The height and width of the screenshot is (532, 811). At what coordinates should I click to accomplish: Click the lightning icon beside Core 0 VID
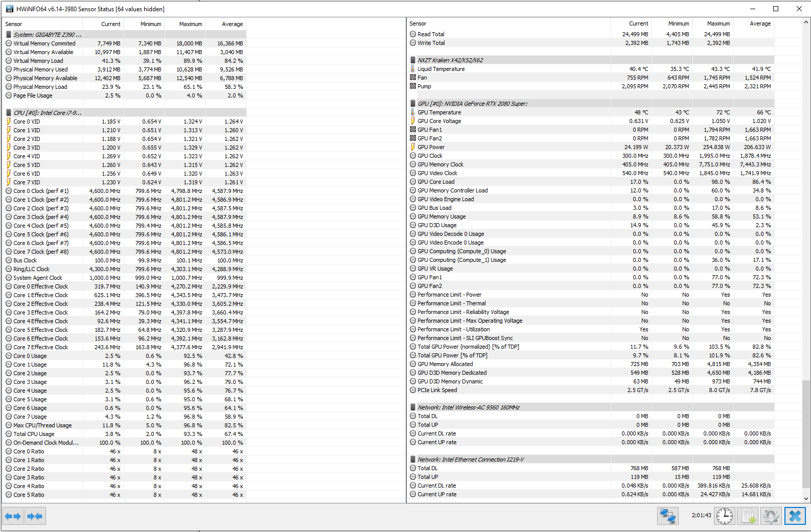pos(9,122)
